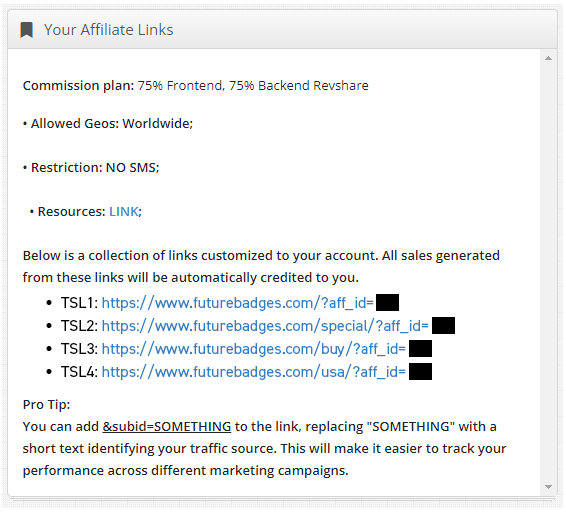
Task: Click the blacked-out aff_id box on TSL1
Action: (387, 303)
